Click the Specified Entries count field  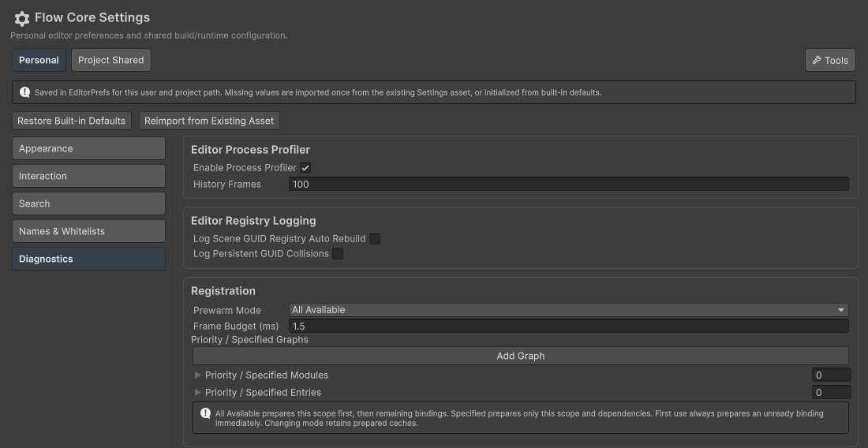[x=831, y=392]
